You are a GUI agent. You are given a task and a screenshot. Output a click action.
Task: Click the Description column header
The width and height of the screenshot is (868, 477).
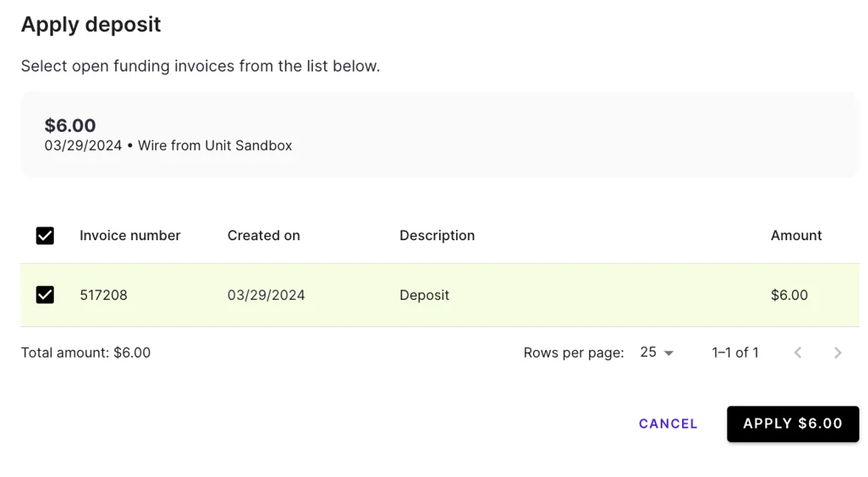(x=437, y=236)
